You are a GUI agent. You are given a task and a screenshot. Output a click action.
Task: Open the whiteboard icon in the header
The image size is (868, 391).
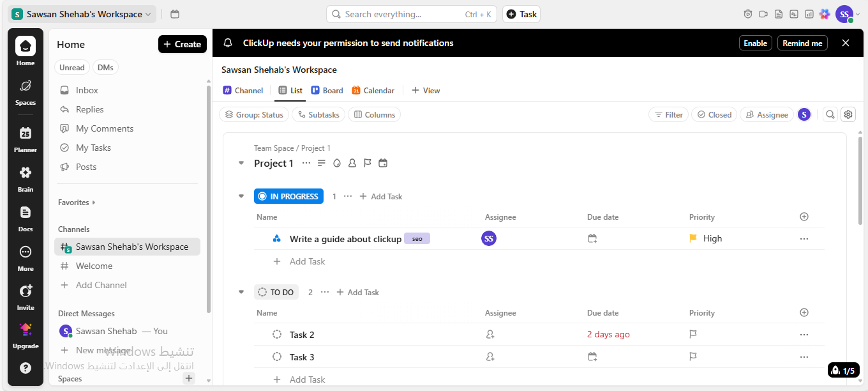(794, 14)
